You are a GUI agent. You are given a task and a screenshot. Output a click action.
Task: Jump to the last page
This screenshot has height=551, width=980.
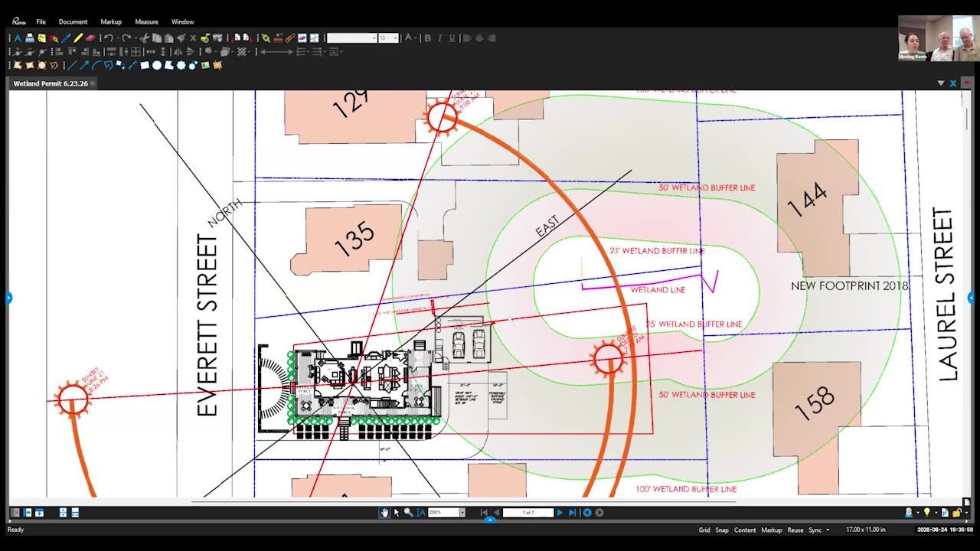tap(572, 513)
